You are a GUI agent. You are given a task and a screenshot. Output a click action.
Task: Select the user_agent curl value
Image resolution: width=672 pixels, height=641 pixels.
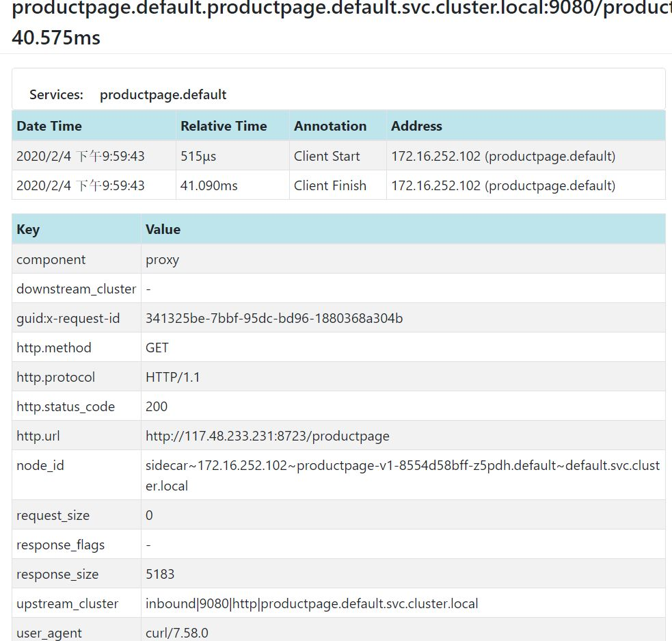pyautogui.click(x=176, y=633)
